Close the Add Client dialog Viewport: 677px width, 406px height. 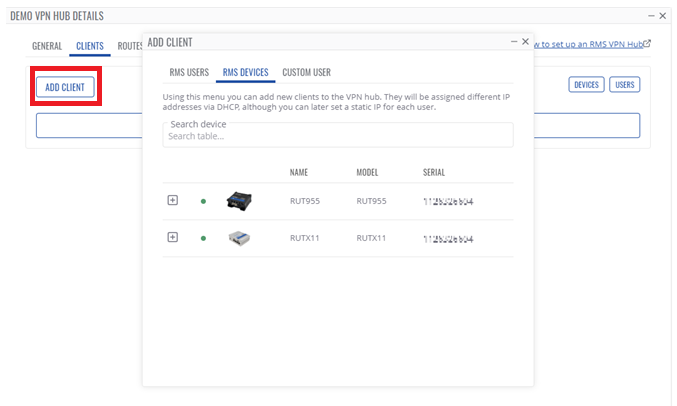coord(525,42)
